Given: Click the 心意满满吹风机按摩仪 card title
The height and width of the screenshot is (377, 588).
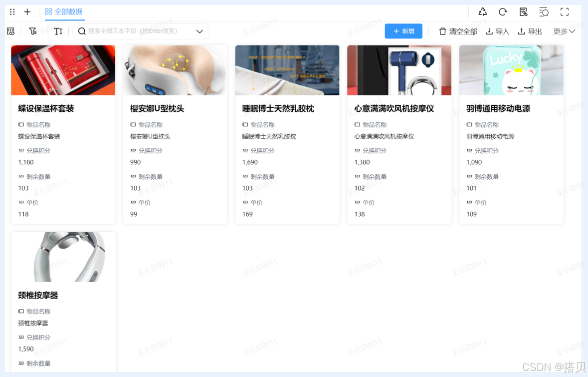Looking at the screenshot, I should 394,108.
